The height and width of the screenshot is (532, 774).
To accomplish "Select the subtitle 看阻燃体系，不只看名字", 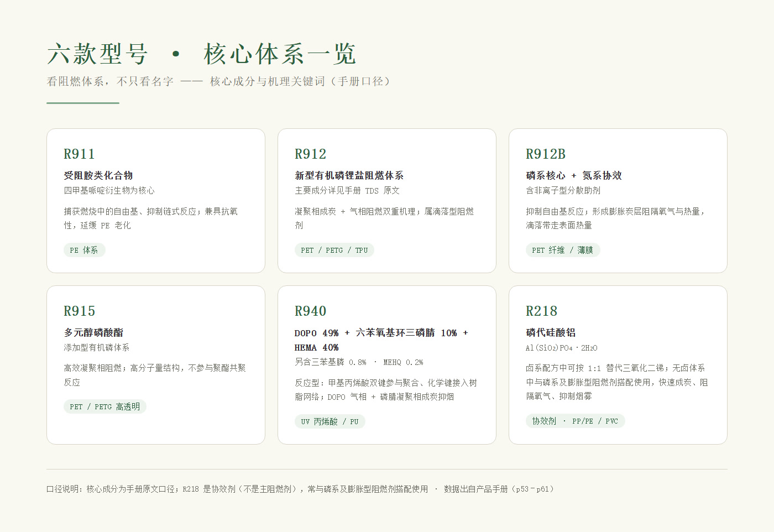I will click(110, 81).
